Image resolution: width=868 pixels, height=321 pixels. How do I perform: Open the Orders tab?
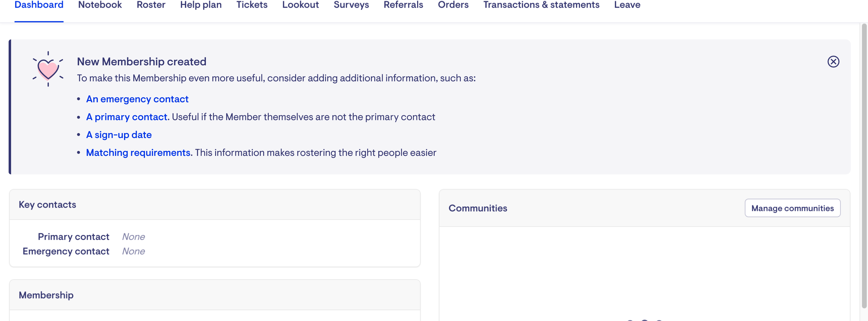click(x=453, y=5)
